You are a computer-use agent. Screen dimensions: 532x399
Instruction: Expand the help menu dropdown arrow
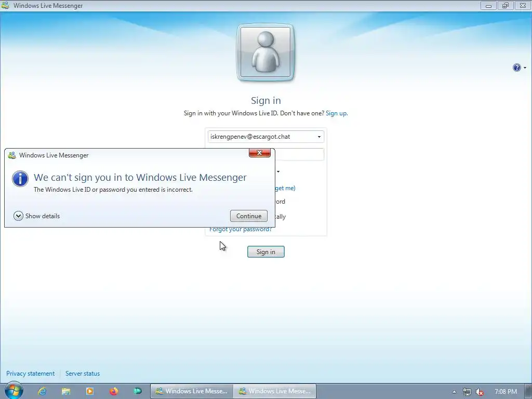pos(525,68)
